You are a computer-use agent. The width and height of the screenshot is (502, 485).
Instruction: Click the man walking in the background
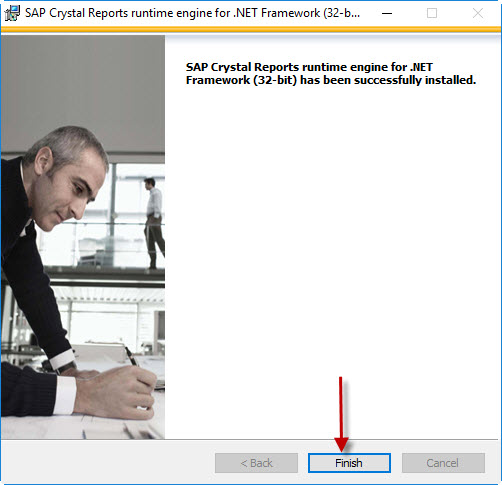tap(154, 223)
